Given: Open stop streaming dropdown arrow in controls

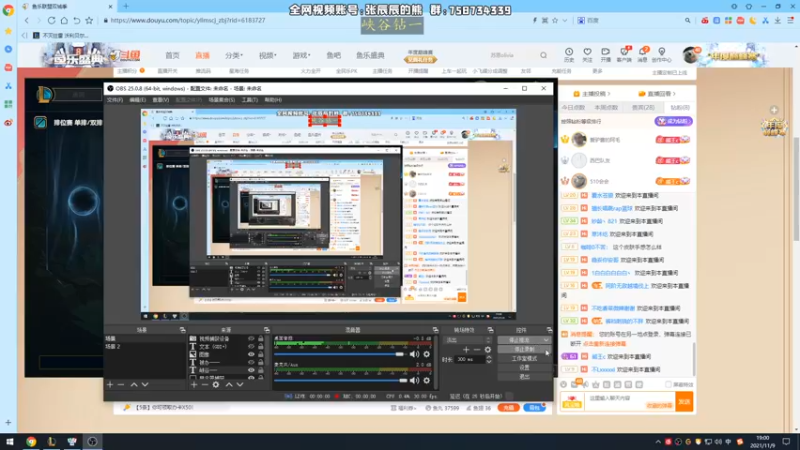Looking at the screenshot, I should pos(546,340).
